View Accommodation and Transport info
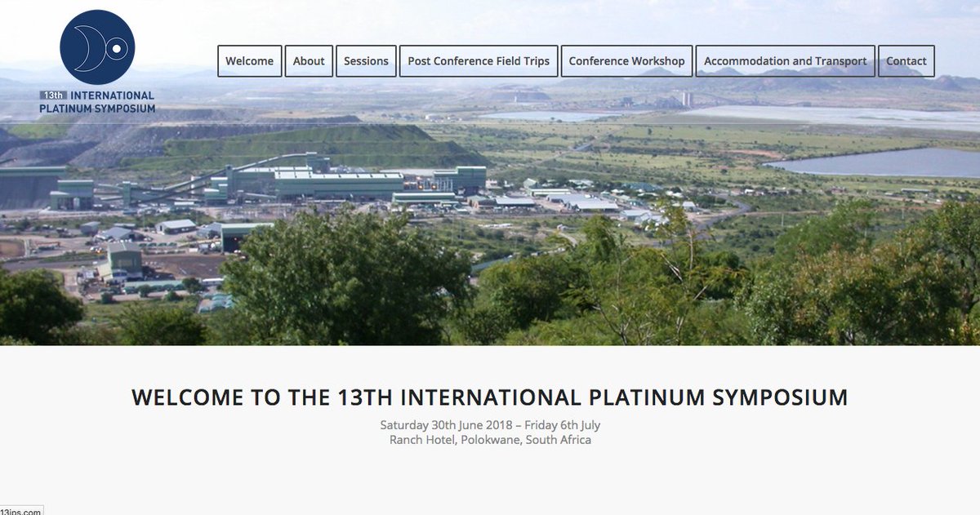 786,61
